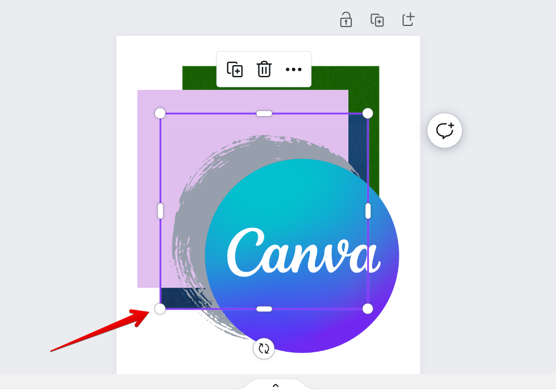Click the add page icon

(x=408, y=20)
